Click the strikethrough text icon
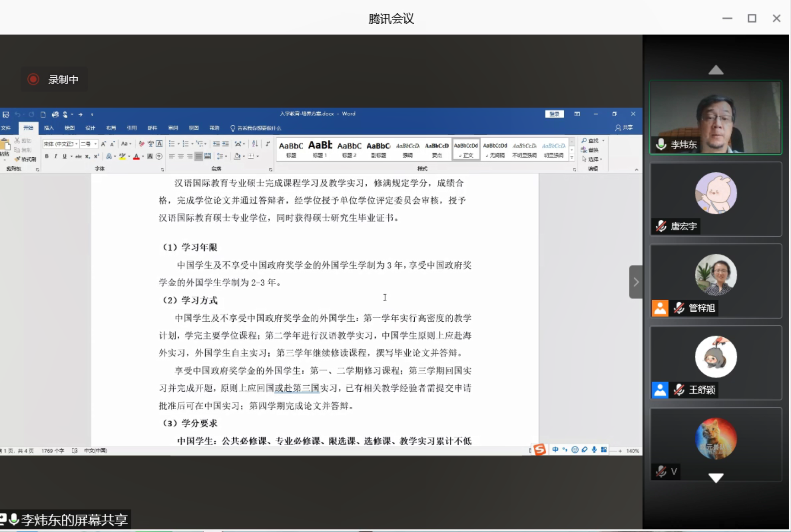This screenshot has width=791, height=532. pos(79,156)
